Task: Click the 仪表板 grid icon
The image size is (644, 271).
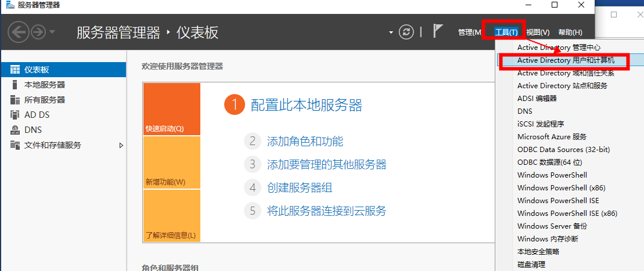Action: 15,70
